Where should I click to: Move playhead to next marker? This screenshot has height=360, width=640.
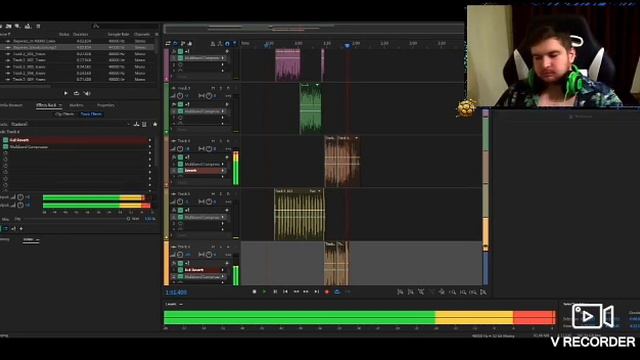pyautogui.click(x=316, y=292)
